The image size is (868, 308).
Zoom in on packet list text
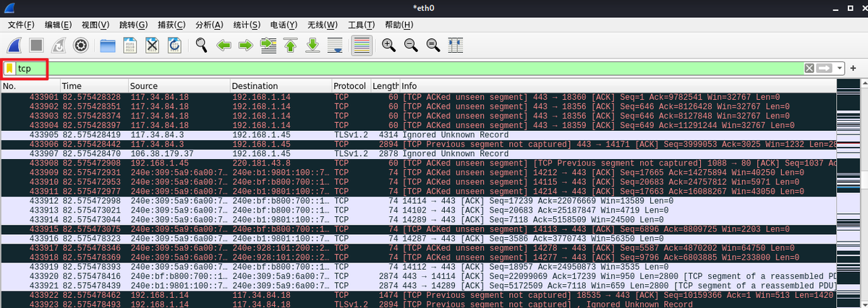(x=388, y=46)
